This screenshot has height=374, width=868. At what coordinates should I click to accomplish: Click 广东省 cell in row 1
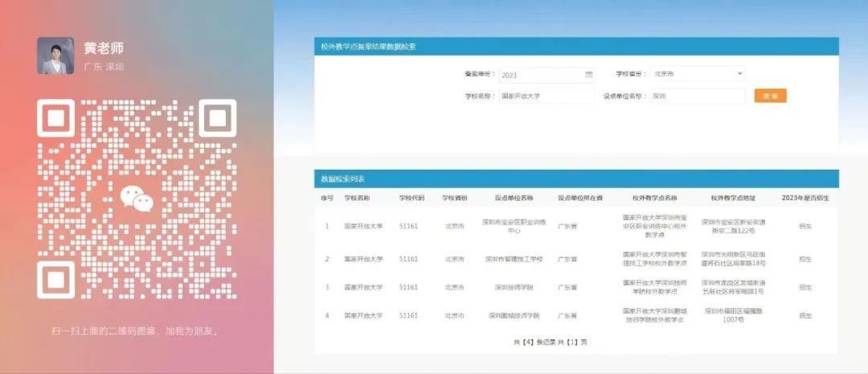567,226
